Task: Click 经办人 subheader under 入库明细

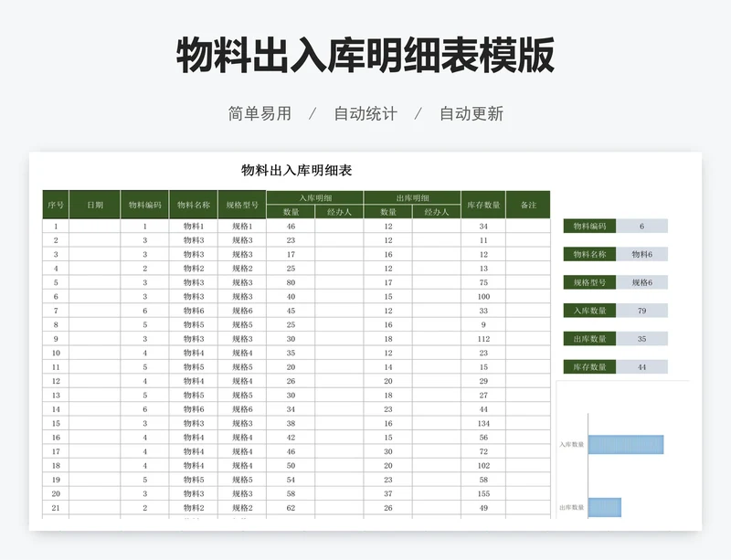Action: (339, 212)
